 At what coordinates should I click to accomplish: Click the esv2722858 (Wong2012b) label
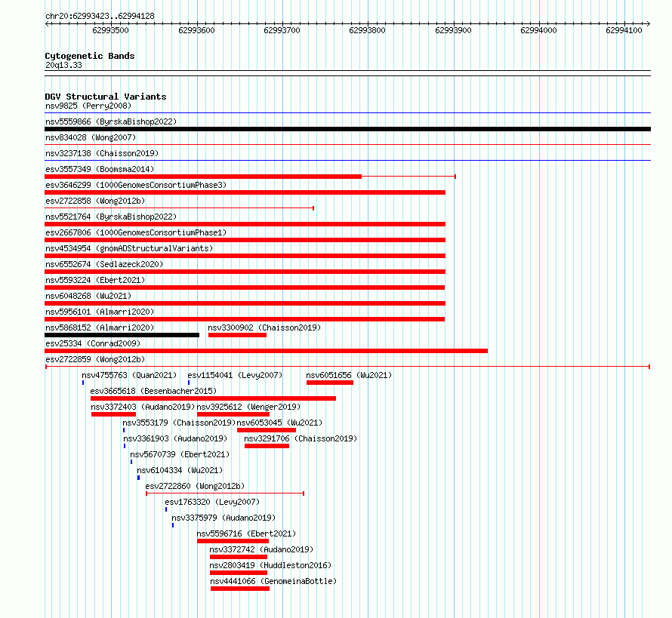(95, 201)
